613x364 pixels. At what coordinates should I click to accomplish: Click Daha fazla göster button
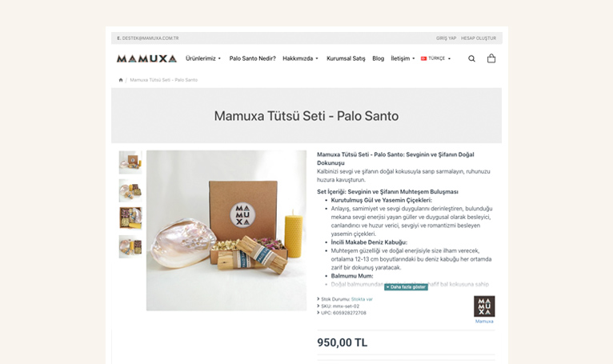tap(406, 287)
